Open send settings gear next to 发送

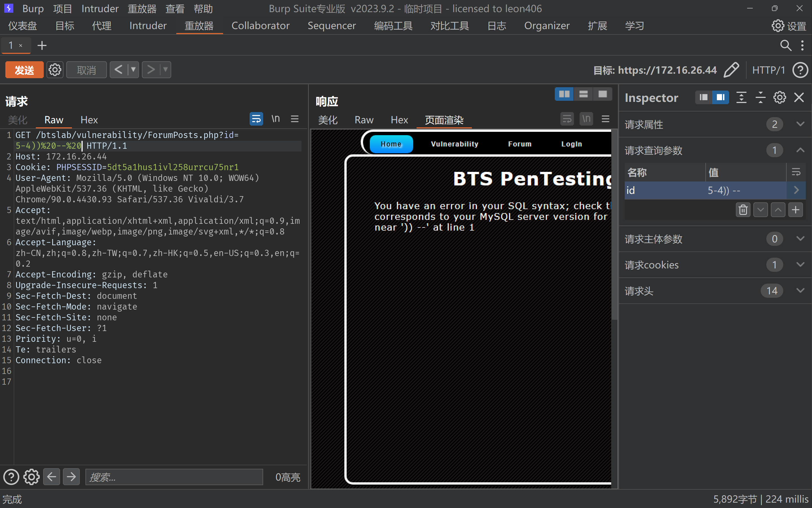pyautogui.click(x=55, y=70)
